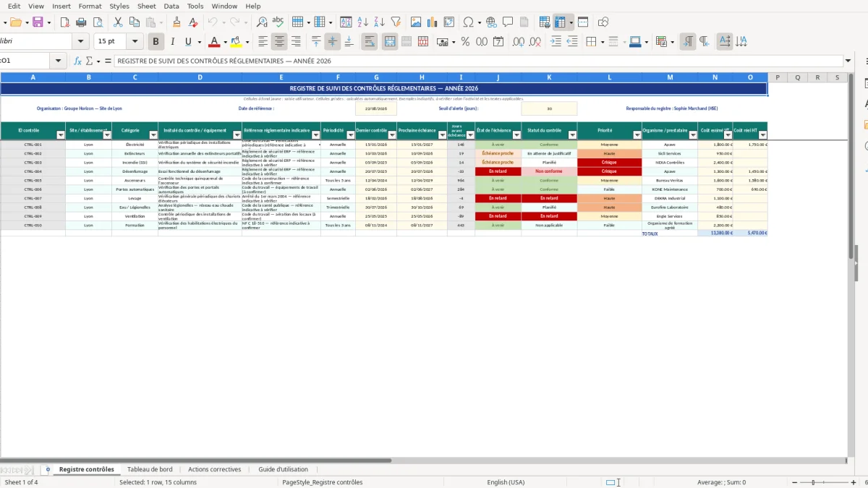Image resolution: width=868 pixels, height=488 pixels.
Task: Switch to Guide d'utilisation sheet tab
Action: [283, 469]
